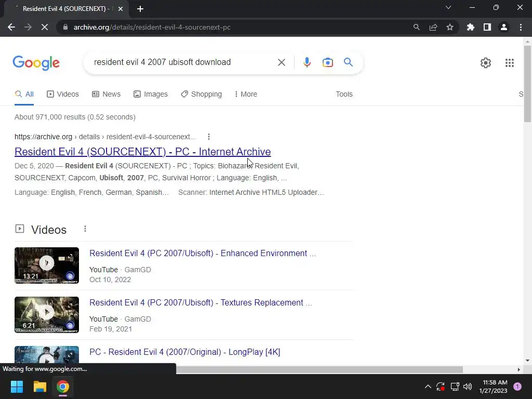
Task: Open the Chrome profile avatar
Action: (x=504, y=27)
